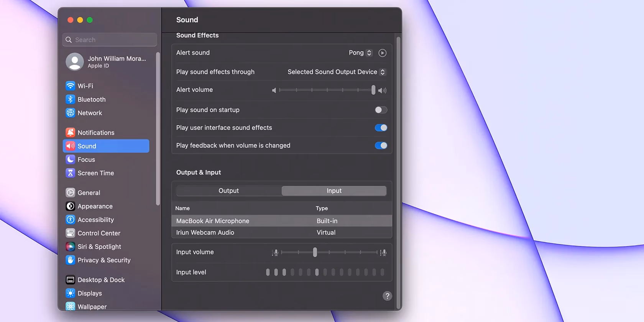This screenshot has height=322, width=644.
Task: Open the Focus moon icon
Action: [x=70, y=159]
